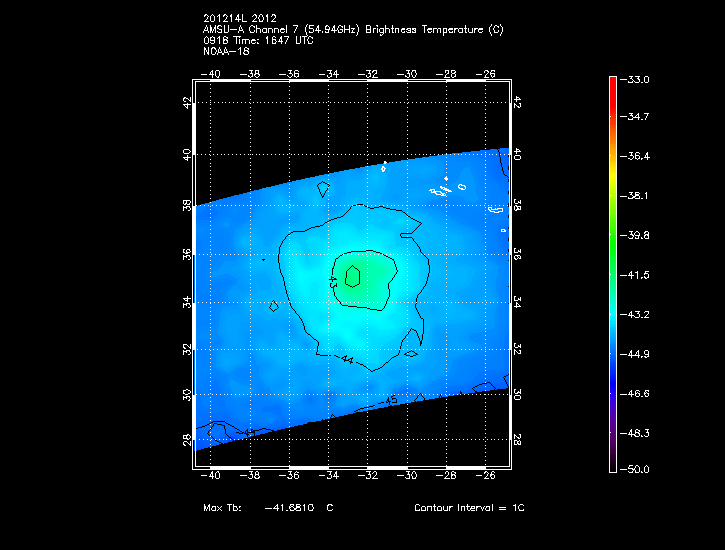Viewport: 725px width, 550px height.
Task: Select the NOAA-18 satellite label
Action: click(225, 52)
